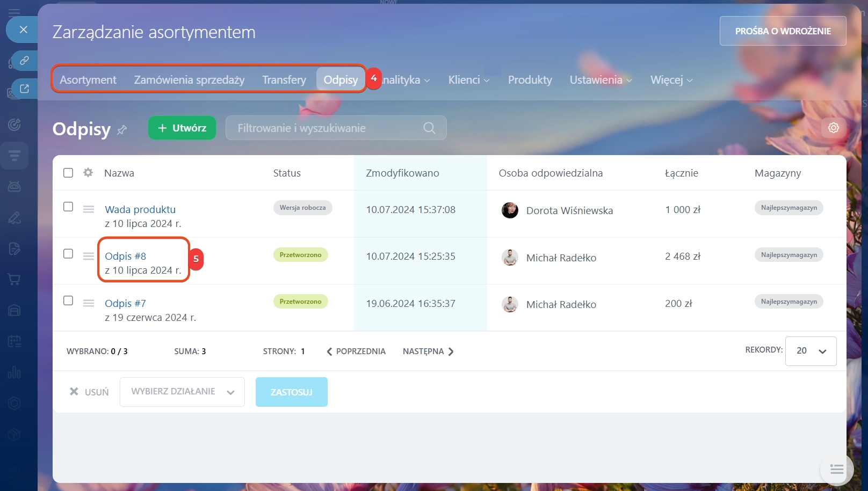
Task: Sort by the Magazyny column header
Action: click(778, 173)
